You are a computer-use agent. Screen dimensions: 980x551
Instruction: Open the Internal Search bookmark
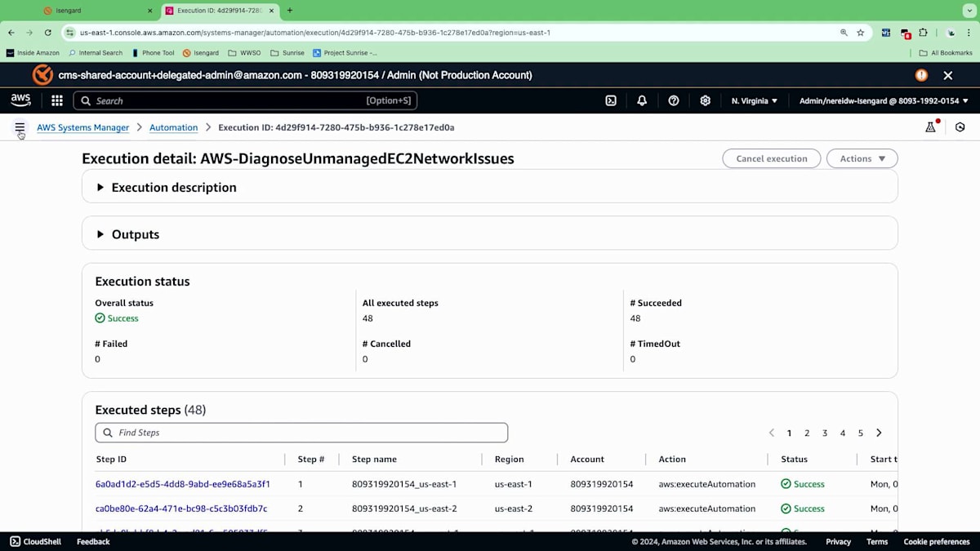pyautogui.click(x=96, y=53)
